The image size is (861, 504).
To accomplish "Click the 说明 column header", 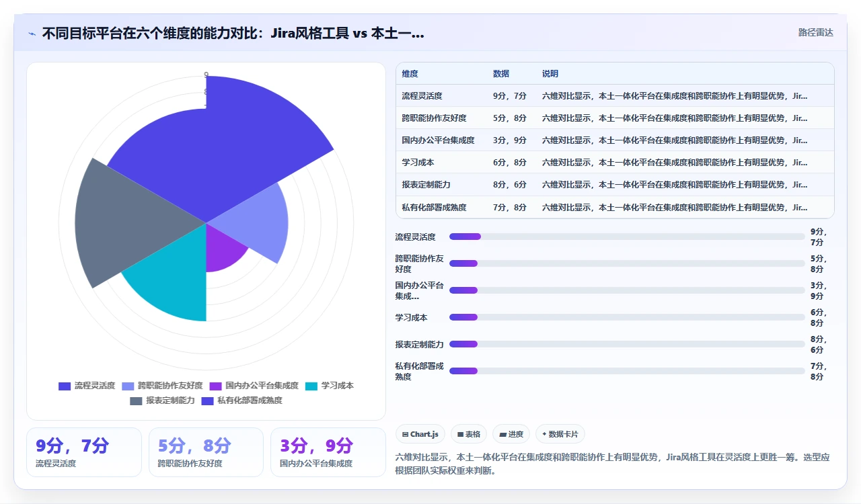I will pyautogui.click(x=550, y=74).
